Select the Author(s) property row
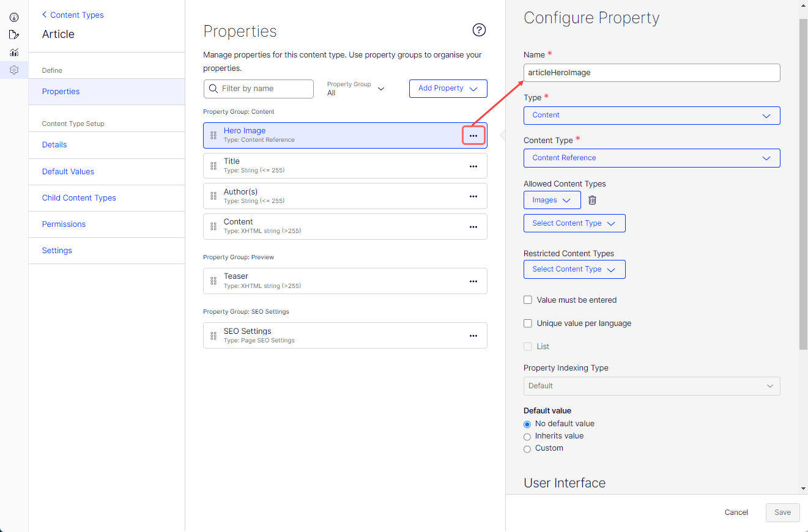Screen dimensions: 808x532 coord(345,196)
